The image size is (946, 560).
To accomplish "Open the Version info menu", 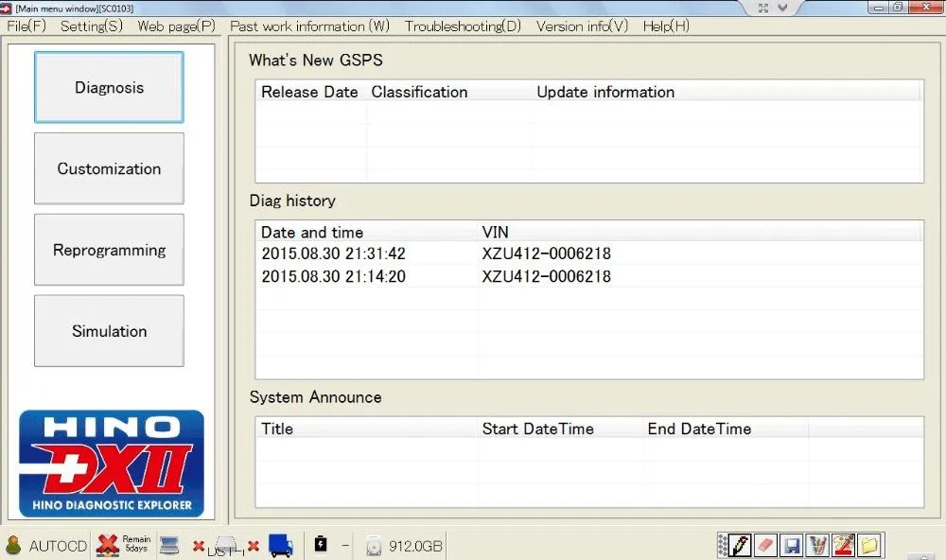I will pos(580,26).
